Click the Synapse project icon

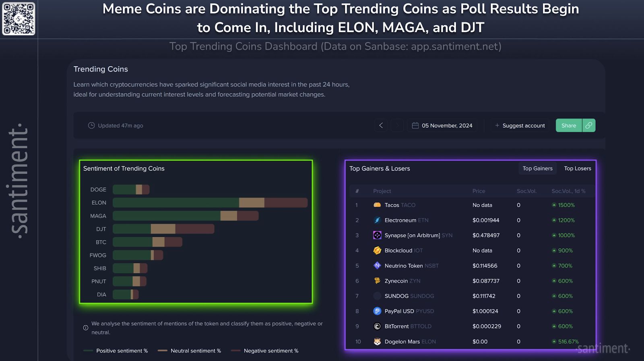click(377, 235)
